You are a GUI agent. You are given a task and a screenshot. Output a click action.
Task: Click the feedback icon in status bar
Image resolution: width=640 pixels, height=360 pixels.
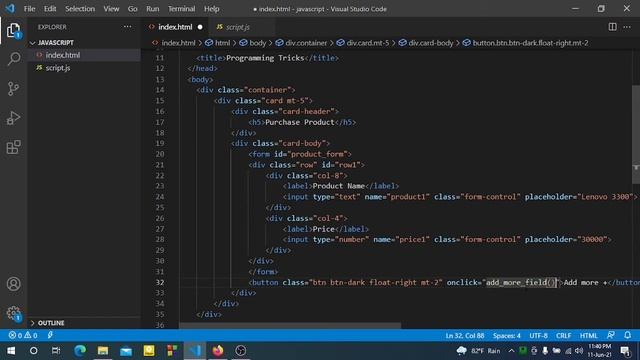coord(611,335)
